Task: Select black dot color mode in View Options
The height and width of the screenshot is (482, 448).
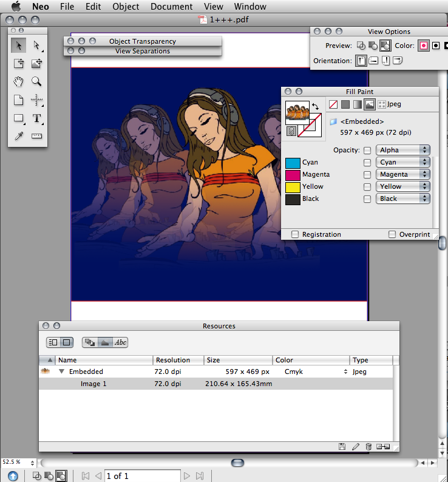Action: 436,46
